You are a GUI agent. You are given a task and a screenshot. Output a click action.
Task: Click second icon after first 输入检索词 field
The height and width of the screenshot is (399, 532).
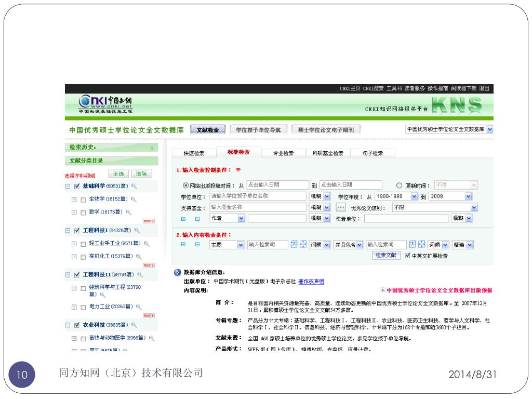(303, 244)
